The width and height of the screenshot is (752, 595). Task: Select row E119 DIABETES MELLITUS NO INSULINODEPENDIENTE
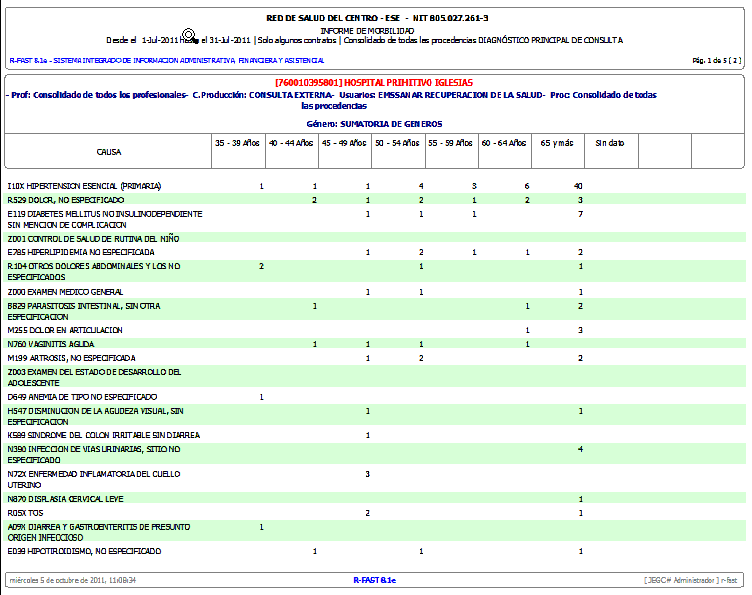[375, 220]
